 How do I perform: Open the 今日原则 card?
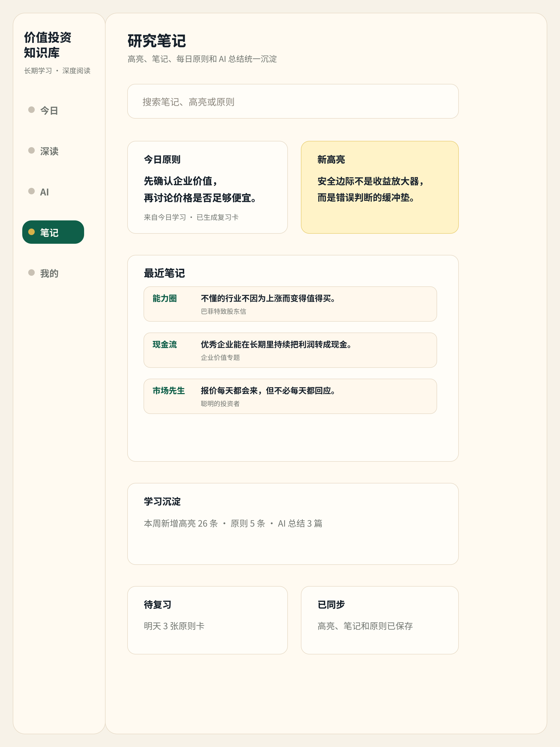coord(207,187)
